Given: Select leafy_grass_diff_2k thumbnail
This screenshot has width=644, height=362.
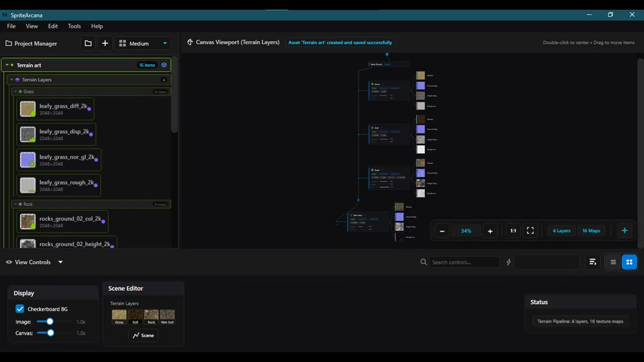Looking at the screenshot, I should [28, 109].
